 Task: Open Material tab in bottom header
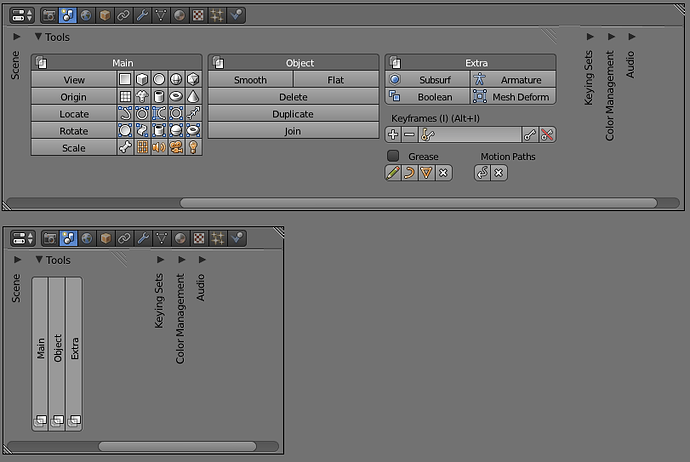point(180,238)
